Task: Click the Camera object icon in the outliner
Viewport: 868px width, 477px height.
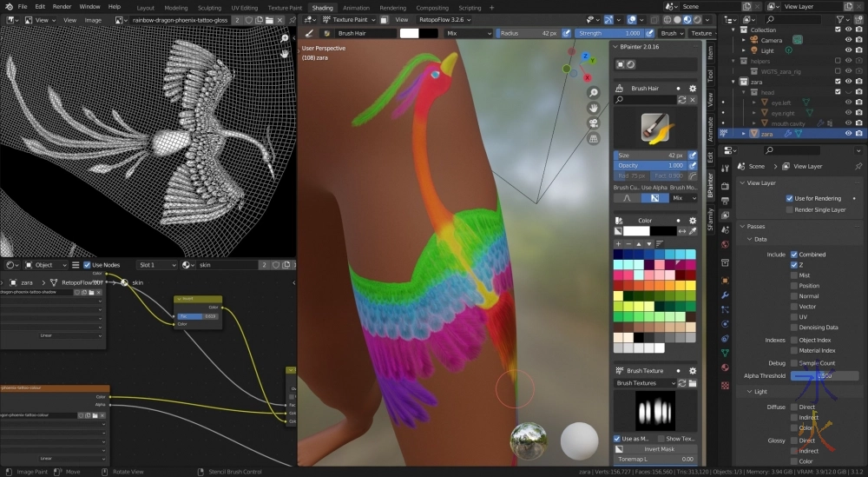Action: pos(752,40)
